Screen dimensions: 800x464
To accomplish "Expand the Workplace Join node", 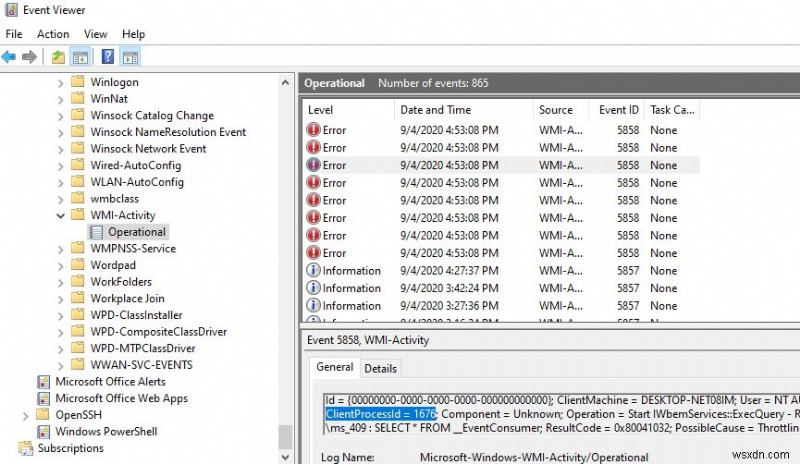I will pos(61,299).
